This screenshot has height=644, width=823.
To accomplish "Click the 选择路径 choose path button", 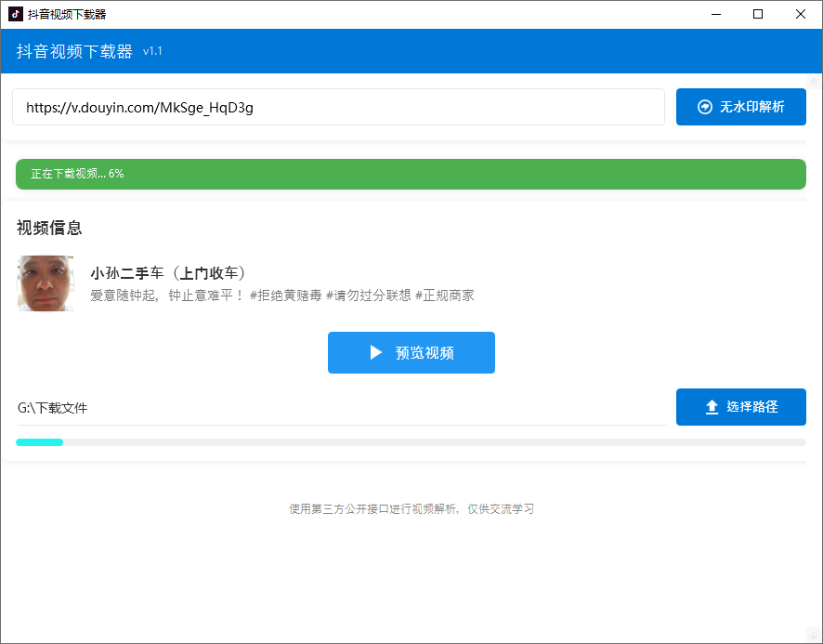I will tap(740, 407).
